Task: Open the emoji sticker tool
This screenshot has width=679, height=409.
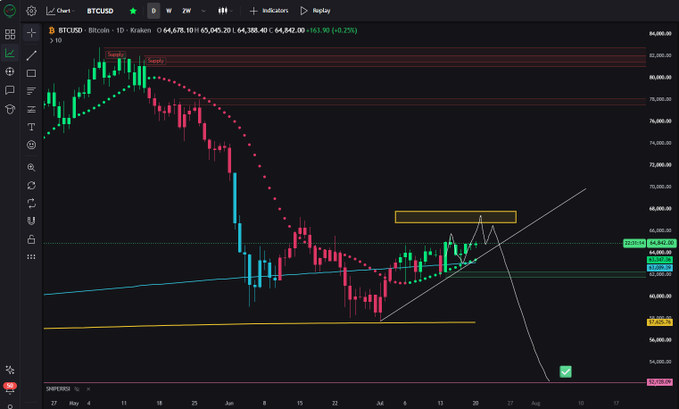Action: (x=31, y=145)
